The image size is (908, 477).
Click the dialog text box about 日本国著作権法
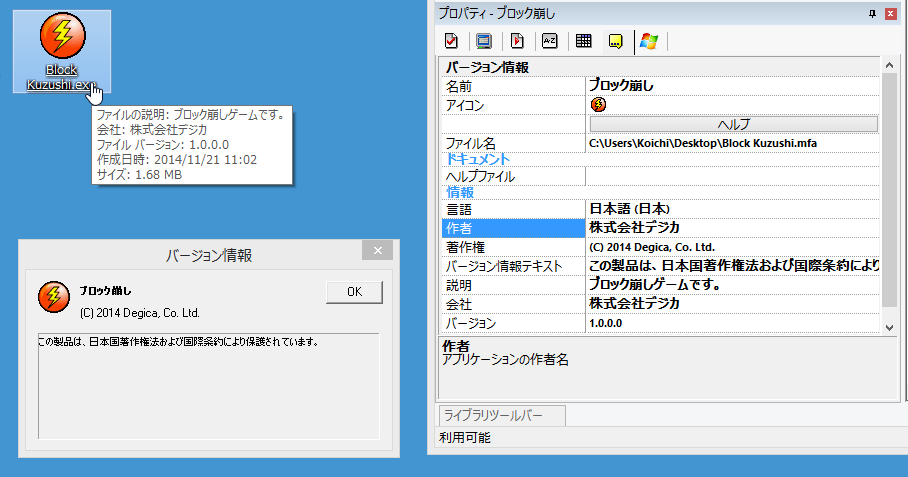coord(208,386)
